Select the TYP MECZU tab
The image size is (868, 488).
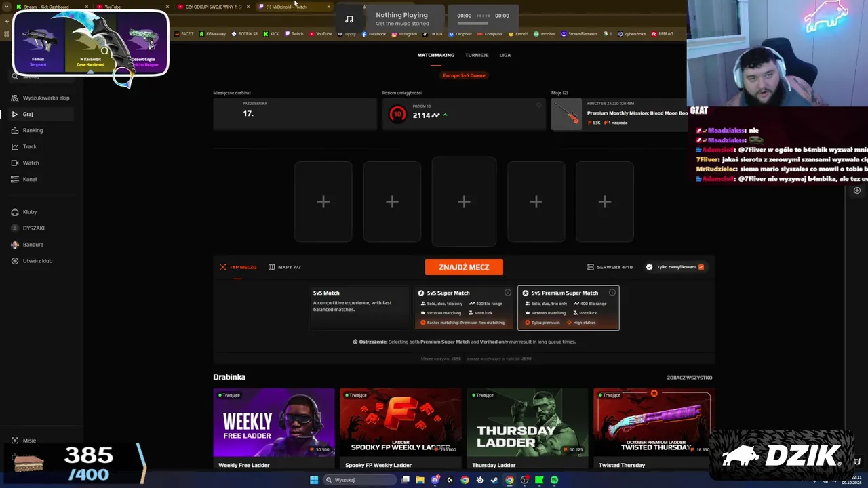point(238,267)
